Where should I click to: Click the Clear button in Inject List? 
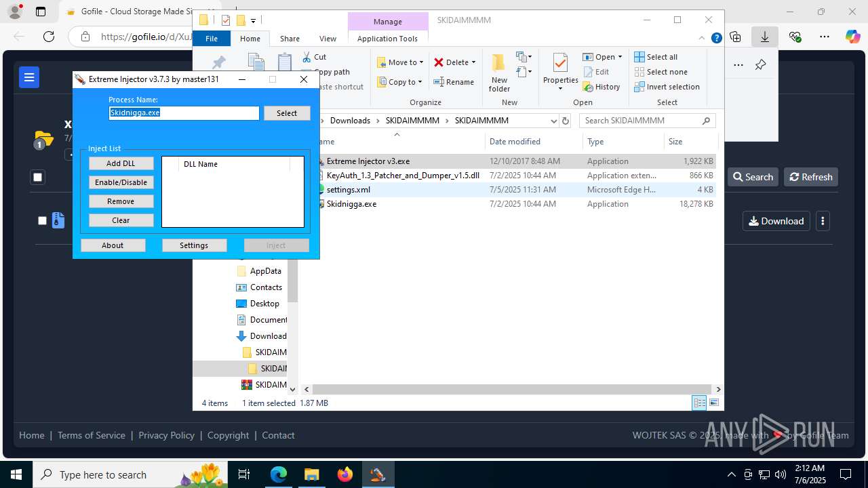(x=121, y=220)
